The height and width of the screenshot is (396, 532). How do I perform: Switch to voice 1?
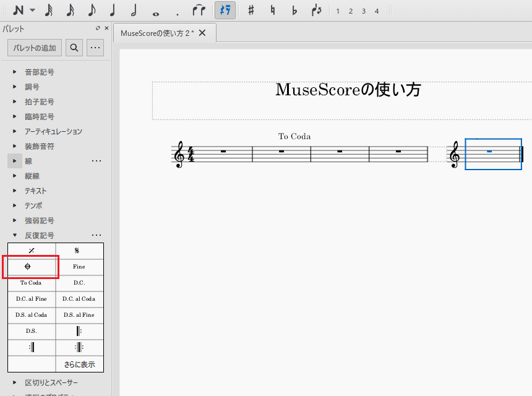338,11
